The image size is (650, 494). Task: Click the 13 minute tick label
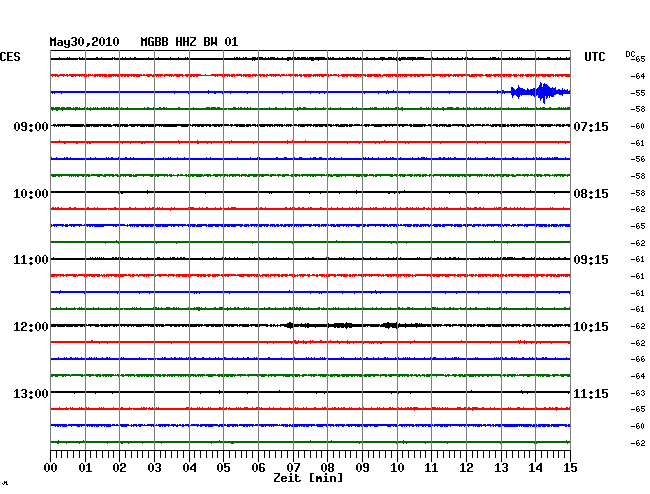[x=501, y=467]
